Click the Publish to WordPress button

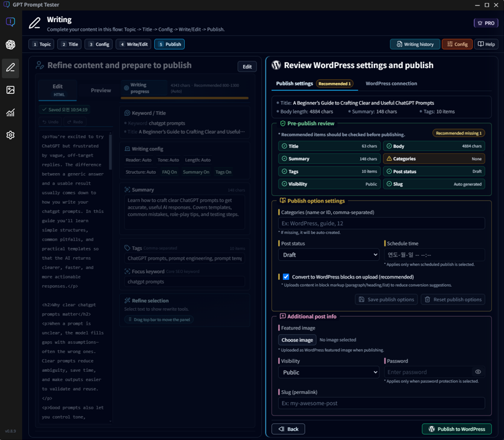[x=456, y=429]
